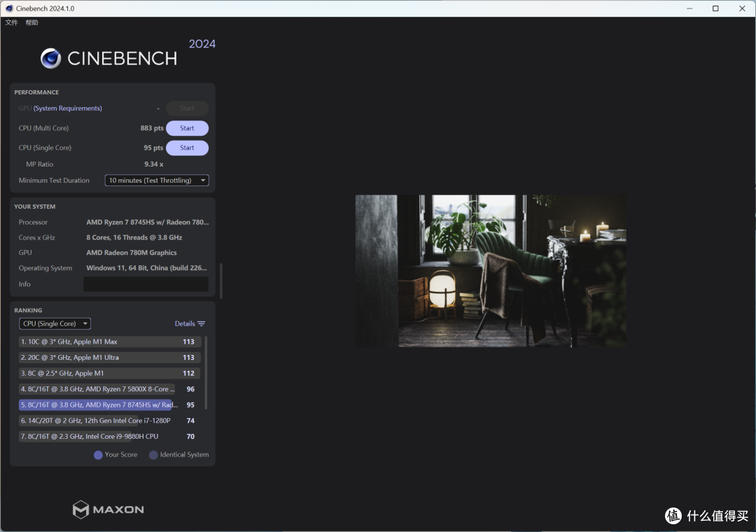Select ranking row 3, 8C Apple M1
The height and width of the screenshot is (532, 756).
tap(110, 373)
